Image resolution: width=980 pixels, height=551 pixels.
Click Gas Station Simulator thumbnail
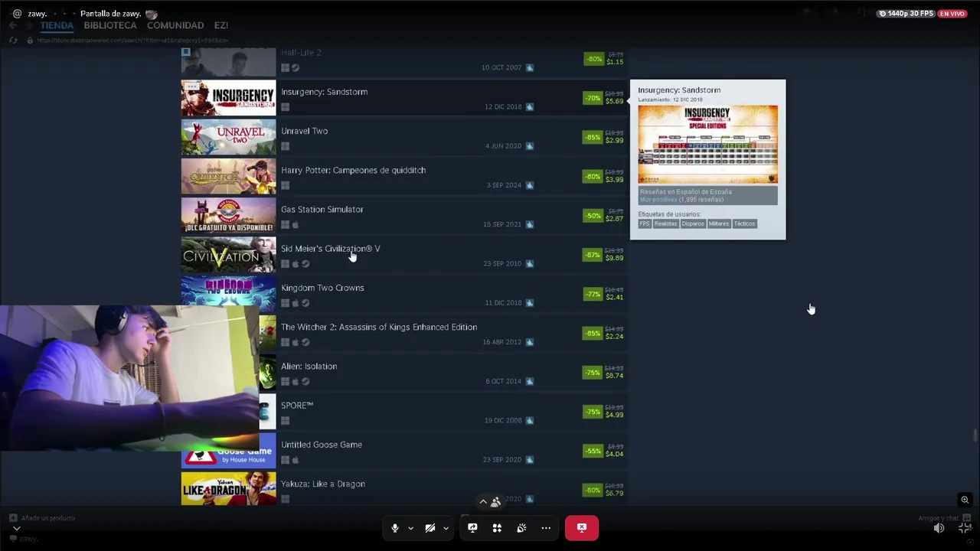pos(228,216)
